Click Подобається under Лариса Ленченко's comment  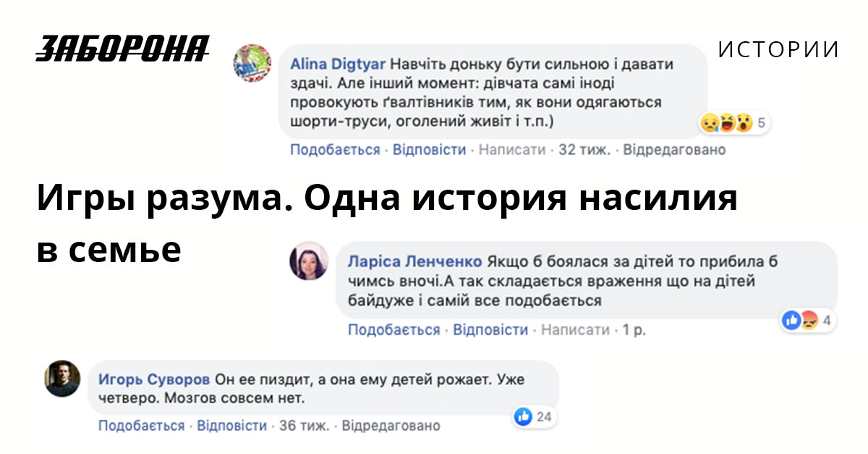tap(394, 329)
